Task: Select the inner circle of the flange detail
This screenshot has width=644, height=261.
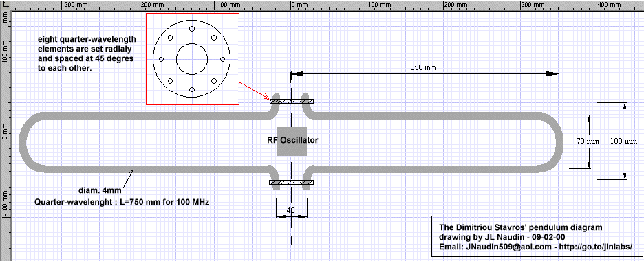Action: pos(192,59)
